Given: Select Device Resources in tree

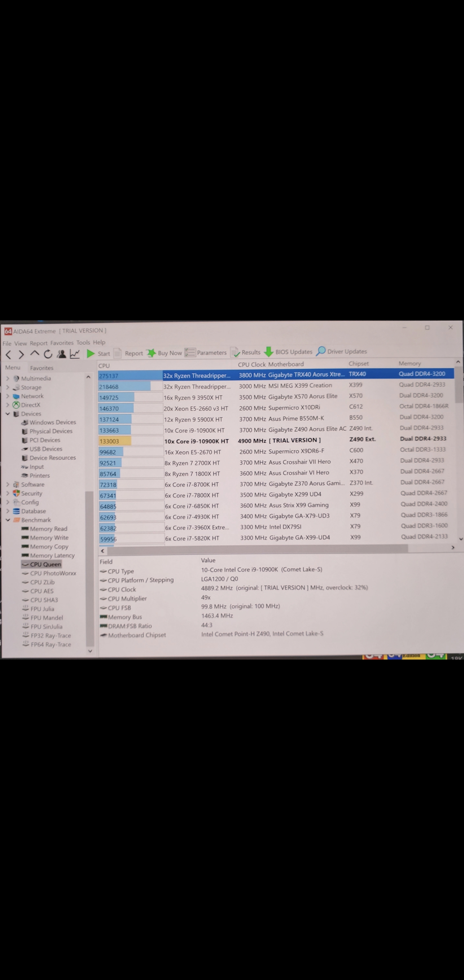Looking at the screenshot, I should (49, 458).
